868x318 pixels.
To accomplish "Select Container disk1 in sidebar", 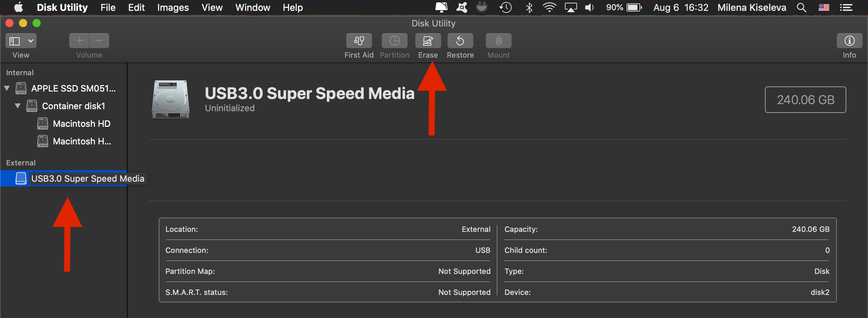I will 74,106.
